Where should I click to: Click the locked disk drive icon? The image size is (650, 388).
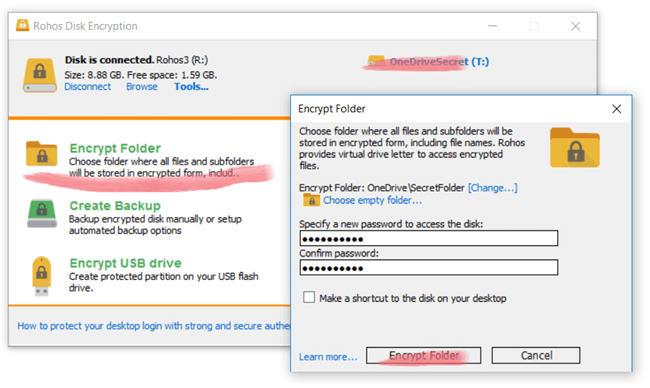(39, 75)
